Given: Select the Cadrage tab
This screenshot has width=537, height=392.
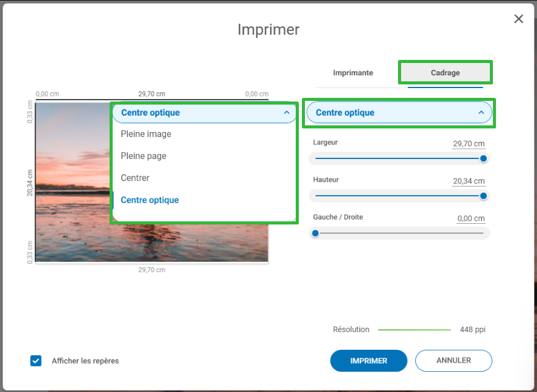Looking at the screenshot, I should click(445, 73).
